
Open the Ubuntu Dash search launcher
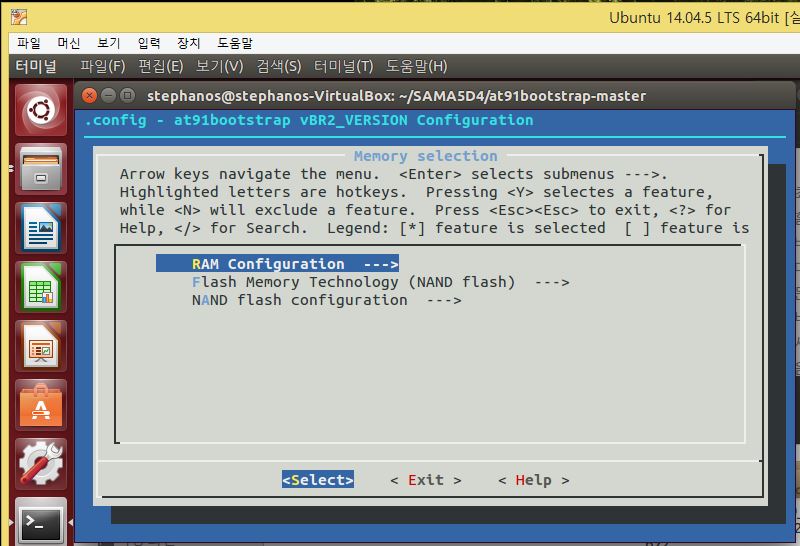(x=41, y=109)
